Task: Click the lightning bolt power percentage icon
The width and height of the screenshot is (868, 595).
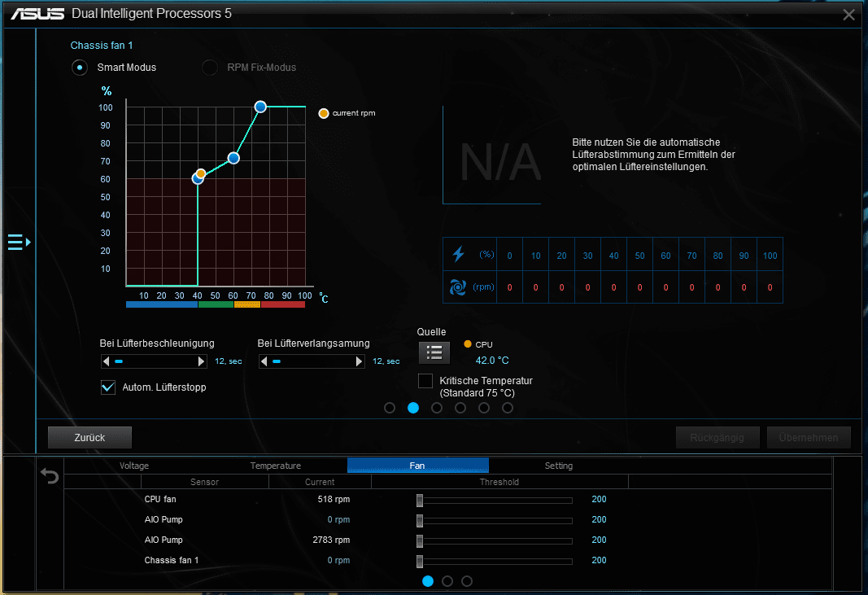Action: pyautogui.click(x=458, y=254)
